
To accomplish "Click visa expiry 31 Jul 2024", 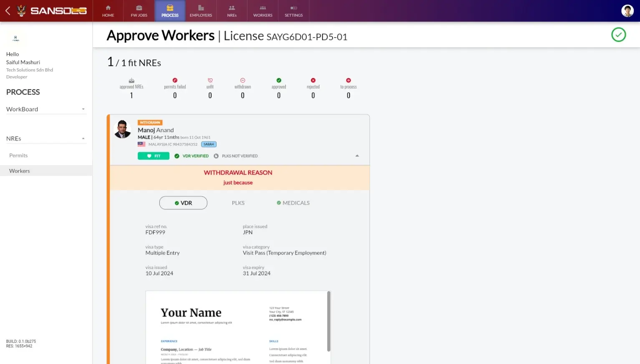I will pyautogui.click(x=257, y=274).
